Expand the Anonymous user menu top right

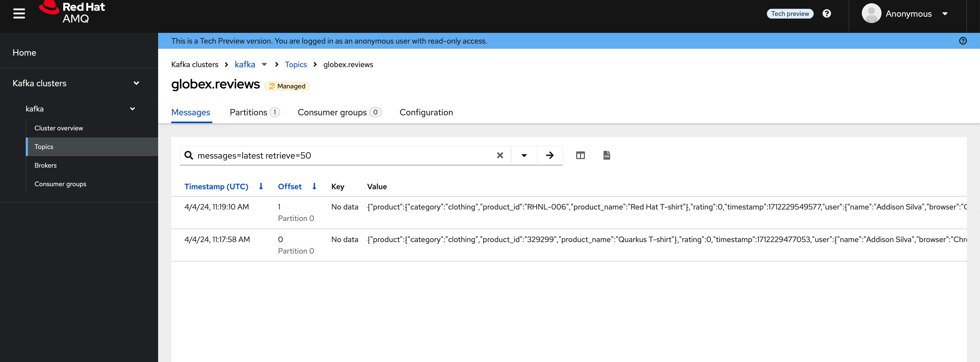tap(947, 14)
